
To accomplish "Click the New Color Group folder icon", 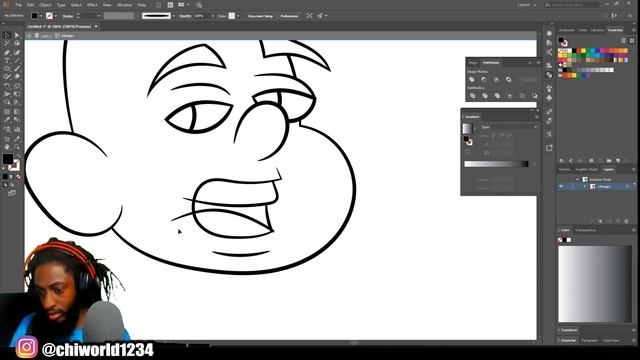I will pos(609,160).
